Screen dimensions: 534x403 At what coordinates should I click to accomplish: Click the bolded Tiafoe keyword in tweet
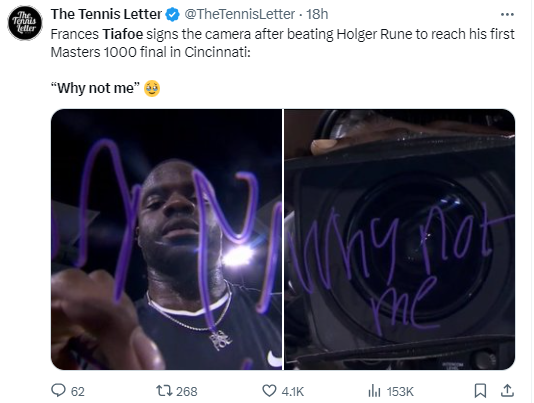123,34
